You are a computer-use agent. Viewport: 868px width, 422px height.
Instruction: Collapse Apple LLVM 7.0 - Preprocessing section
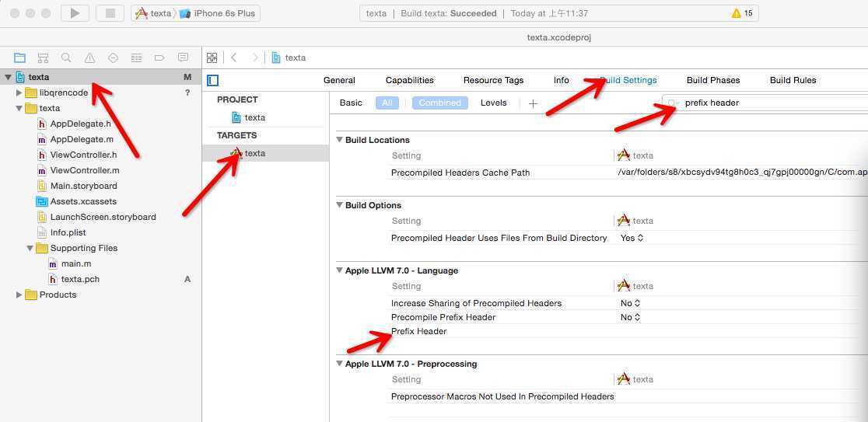tap(340, 364)
